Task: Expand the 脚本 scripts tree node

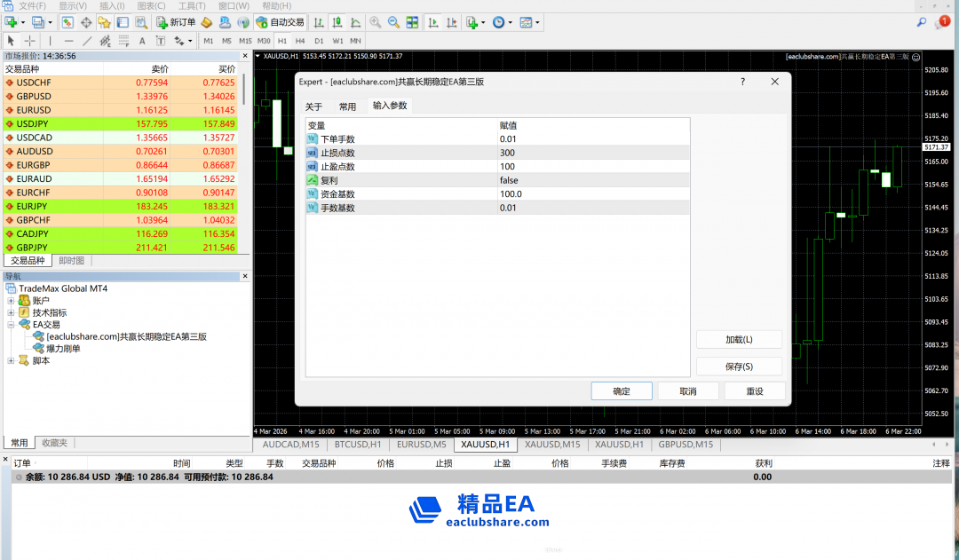Action: [x=12, y=360]
